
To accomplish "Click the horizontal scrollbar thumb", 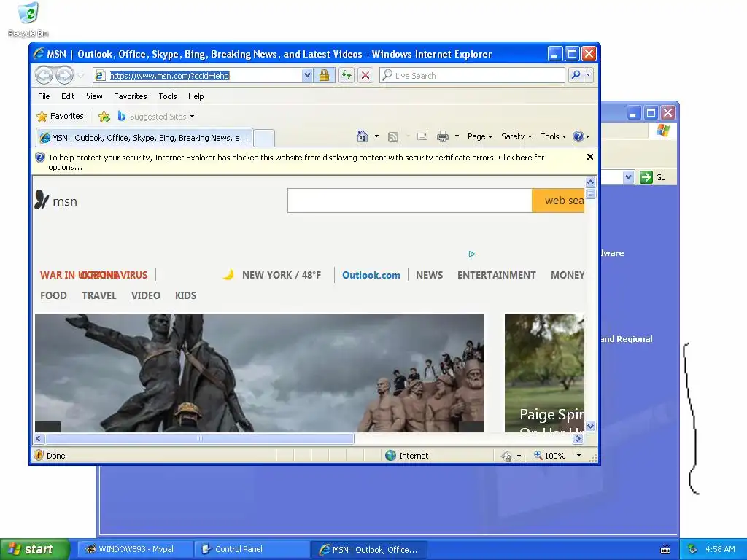I will (x=200, y=438).
